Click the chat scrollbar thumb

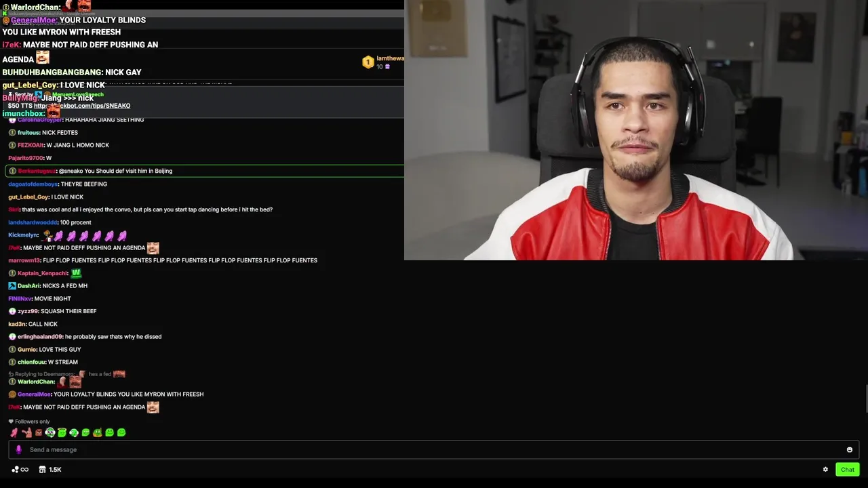tap(866, 398)
